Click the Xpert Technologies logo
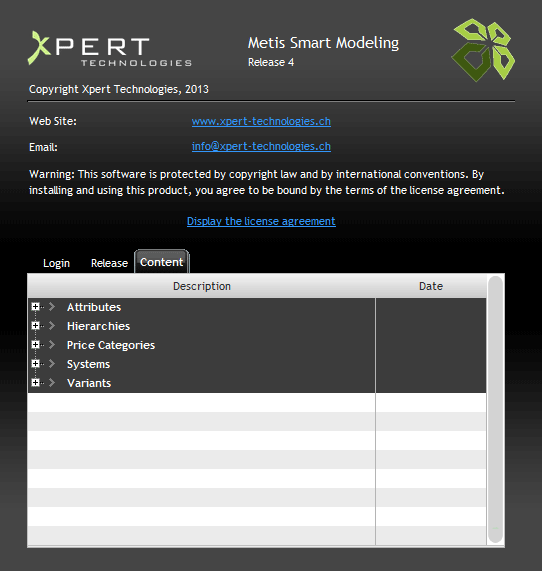The width and height of the screenshot is (542, 571). (110, 48)
